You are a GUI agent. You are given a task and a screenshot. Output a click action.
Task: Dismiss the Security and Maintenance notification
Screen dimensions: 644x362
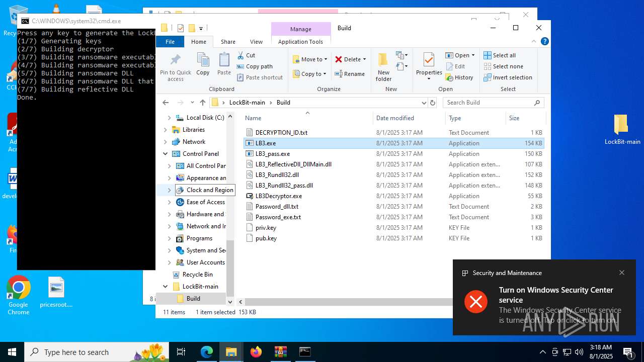pyautogui.click(x=622, y=273)
